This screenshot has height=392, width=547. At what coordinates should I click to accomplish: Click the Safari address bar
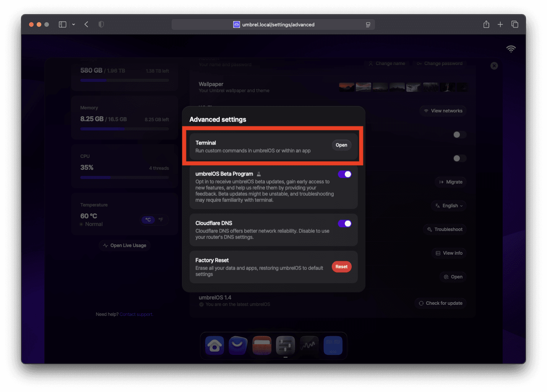pyautogui.click(x=273, y=24)
